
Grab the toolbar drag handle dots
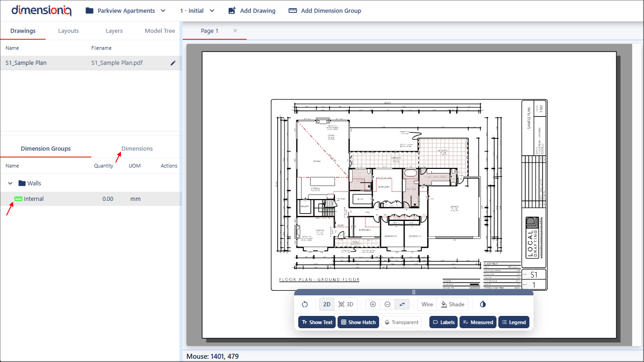tap(413, 292)
